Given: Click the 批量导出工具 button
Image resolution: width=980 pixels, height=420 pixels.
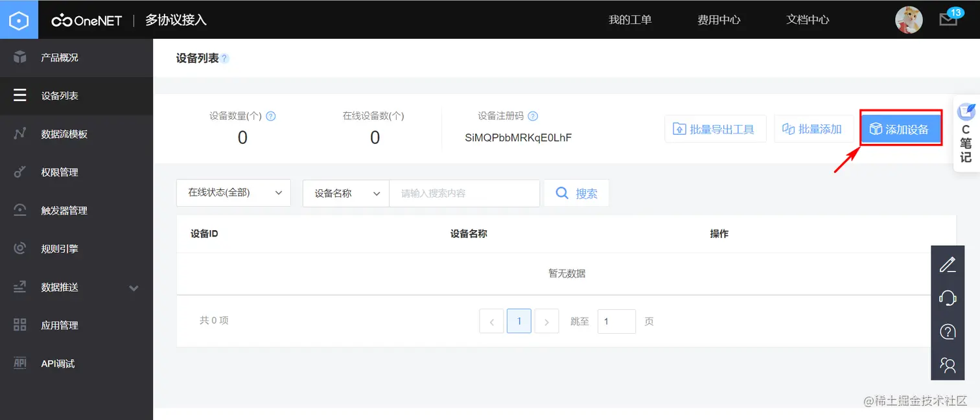Looking at the screenshot, I should [x=716, y=129].
